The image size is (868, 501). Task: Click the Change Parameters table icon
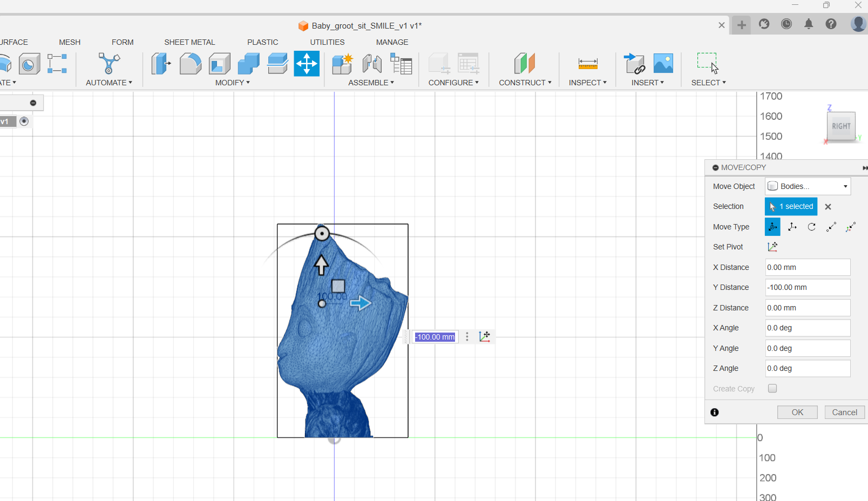[x=468, y=64]
